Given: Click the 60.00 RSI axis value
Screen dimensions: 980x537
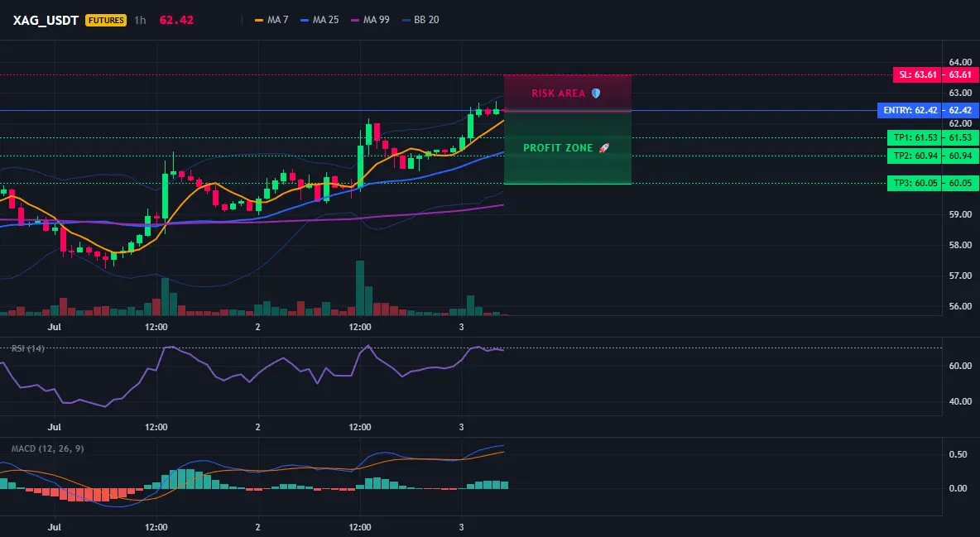Looking at the screenshot, I should (x=960, y=366).
